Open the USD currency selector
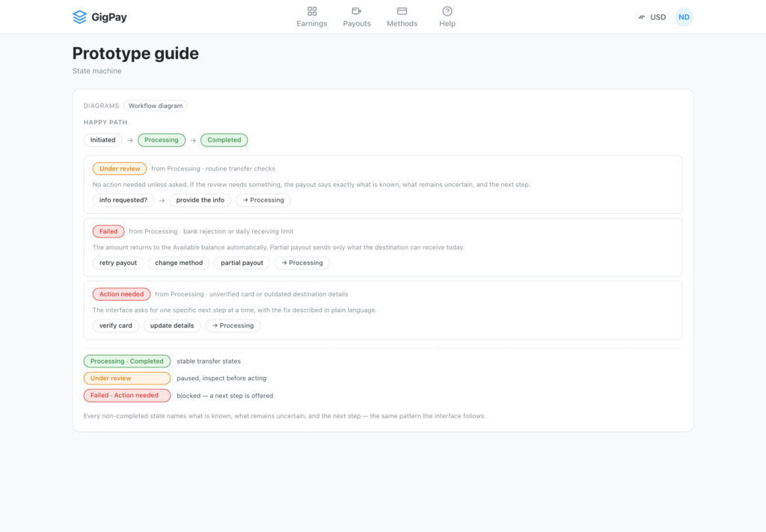 658,17
